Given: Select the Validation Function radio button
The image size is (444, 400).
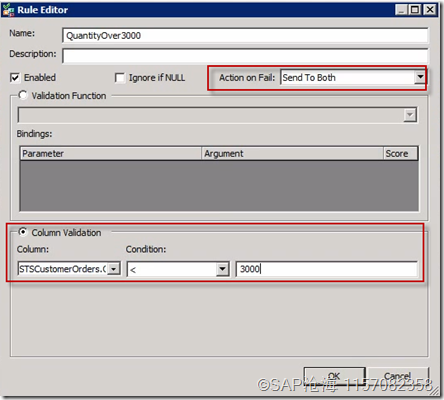Looking at the screenshot, I should click(x=23, y=95).
